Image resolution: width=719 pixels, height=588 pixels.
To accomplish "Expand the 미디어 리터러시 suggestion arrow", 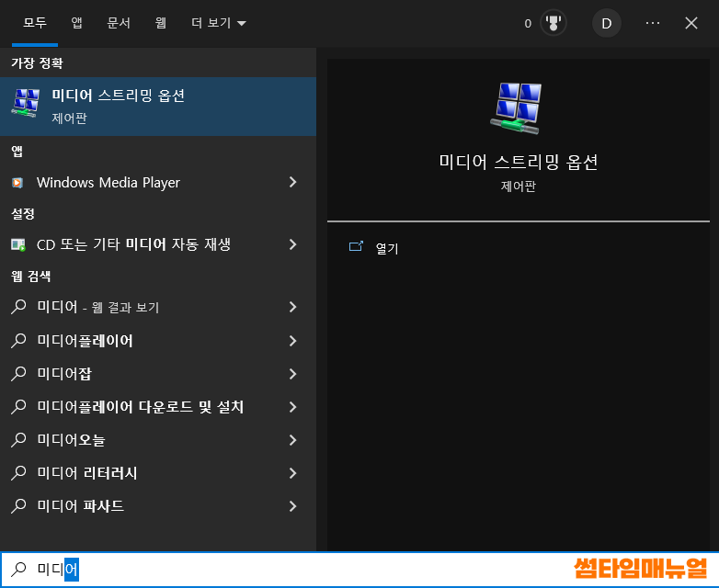I will point(292,472).
